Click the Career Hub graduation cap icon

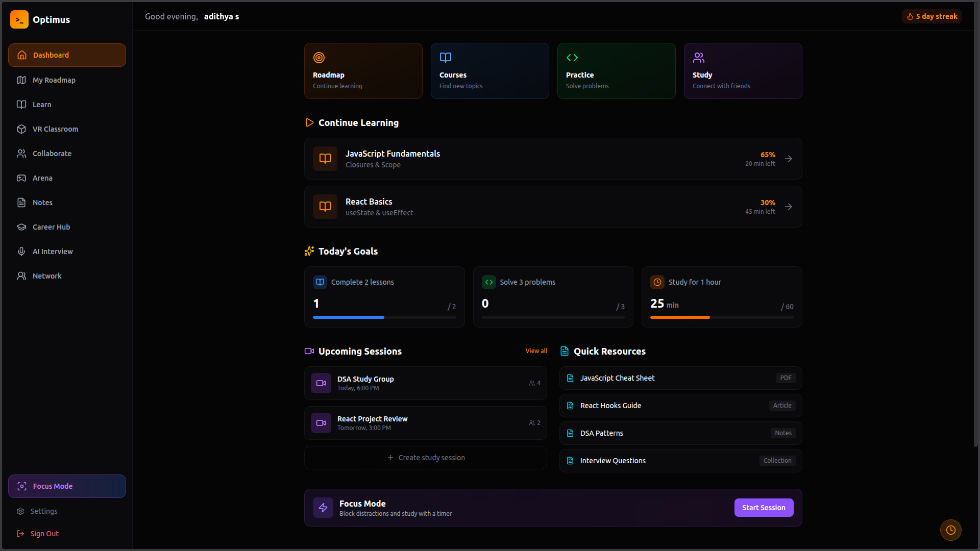pos(21,227)
